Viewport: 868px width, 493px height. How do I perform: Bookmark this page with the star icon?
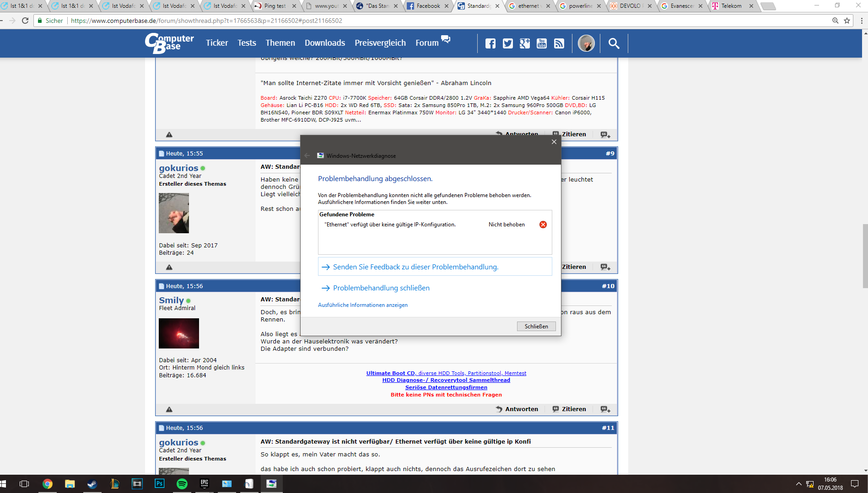click(847, 21)
